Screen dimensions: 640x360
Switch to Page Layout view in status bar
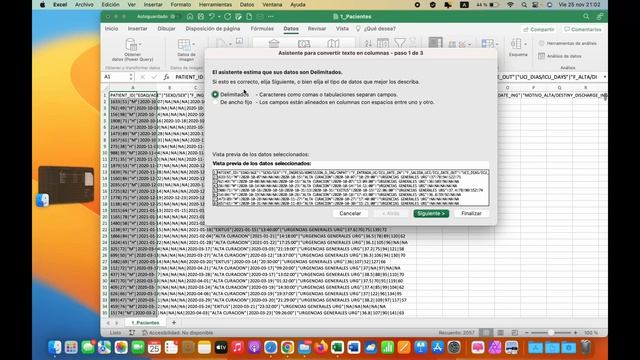(x=500, y=333)
